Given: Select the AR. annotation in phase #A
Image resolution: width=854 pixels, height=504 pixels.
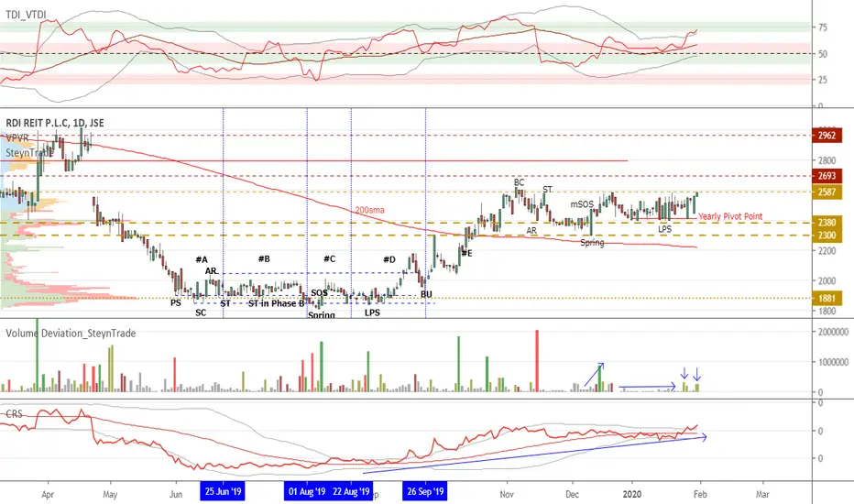Looking at the screenshot, I should click(212, 271).
